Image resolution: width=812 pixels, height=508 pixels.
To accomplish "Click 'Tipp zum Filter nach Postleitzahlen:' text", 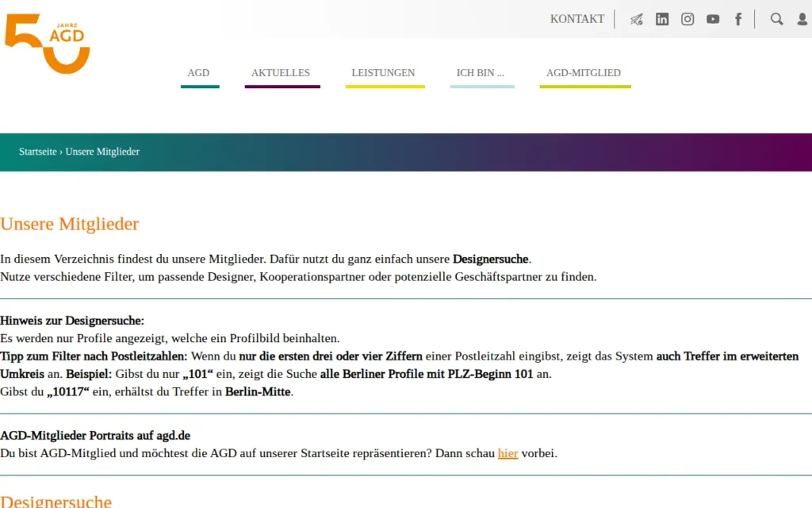I will coord(94,356).
